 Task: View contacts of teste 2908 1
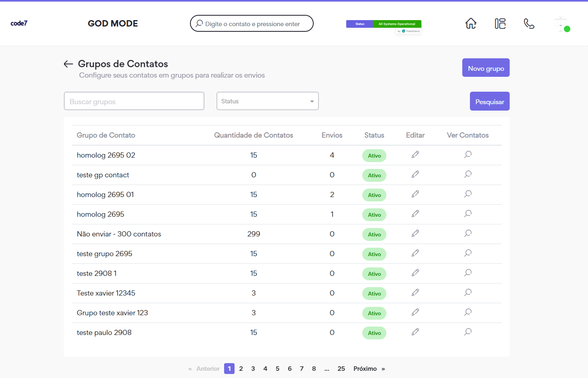[468, 273]
